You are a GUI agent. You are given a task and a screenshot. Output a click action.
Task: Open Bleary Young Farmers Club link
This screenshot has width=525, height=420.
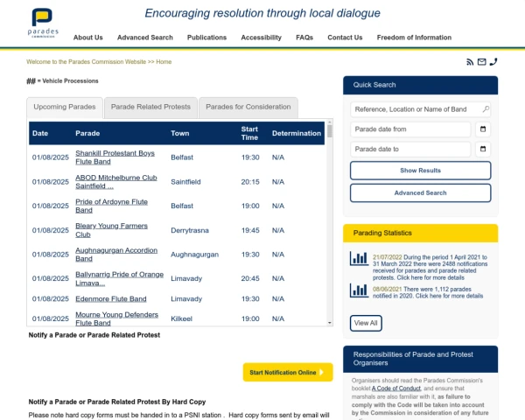(x=111, y=230)
